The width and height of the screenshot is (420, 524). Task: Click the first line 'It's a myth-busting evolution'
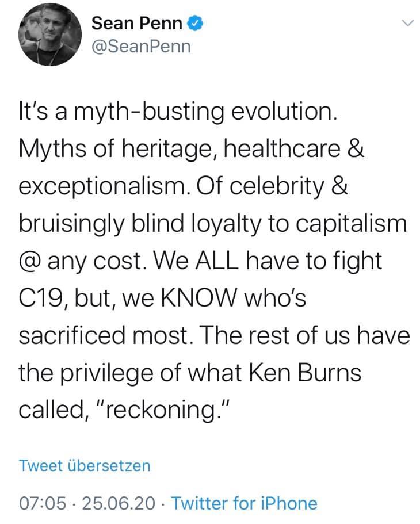coord(178,112)
